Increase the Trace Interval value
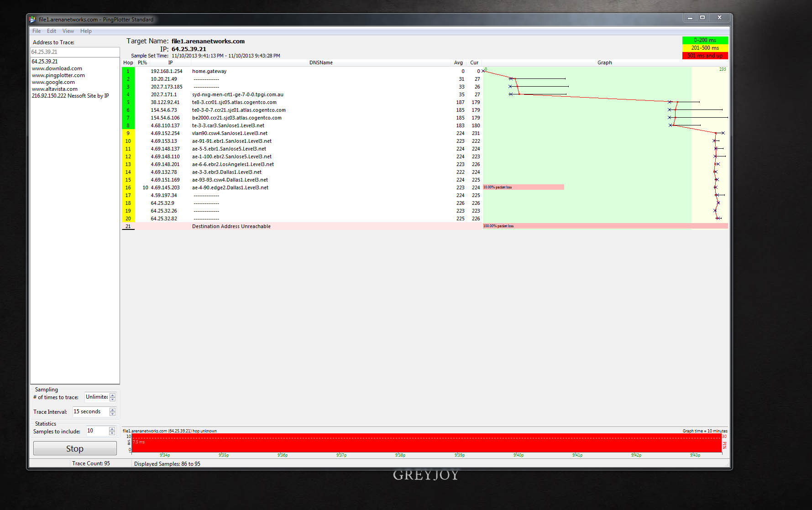The height and width of the screenshot is (510, 812). click(112, 410)
